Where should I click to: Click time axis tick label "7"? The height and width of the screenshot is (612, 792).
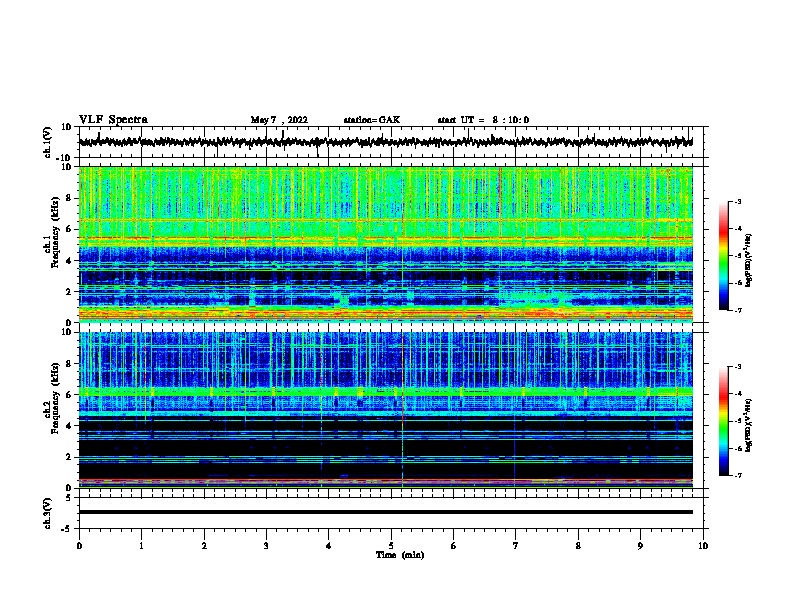tap(516, 546)
